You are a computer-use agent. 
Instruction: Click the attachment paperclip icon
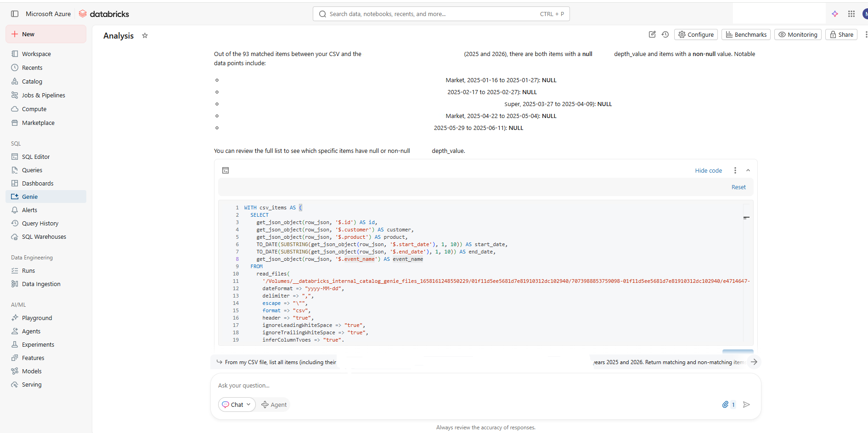coord(725,405)
